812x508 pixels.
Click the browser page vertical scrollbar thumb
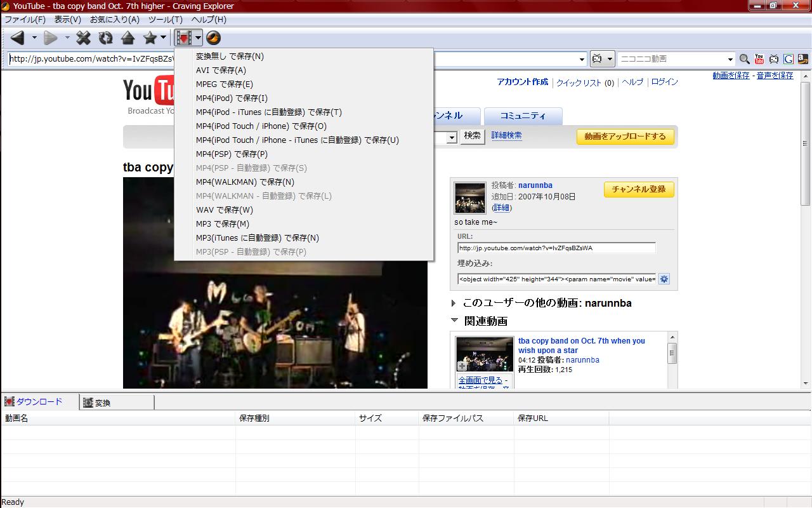[x=806, y=142]
